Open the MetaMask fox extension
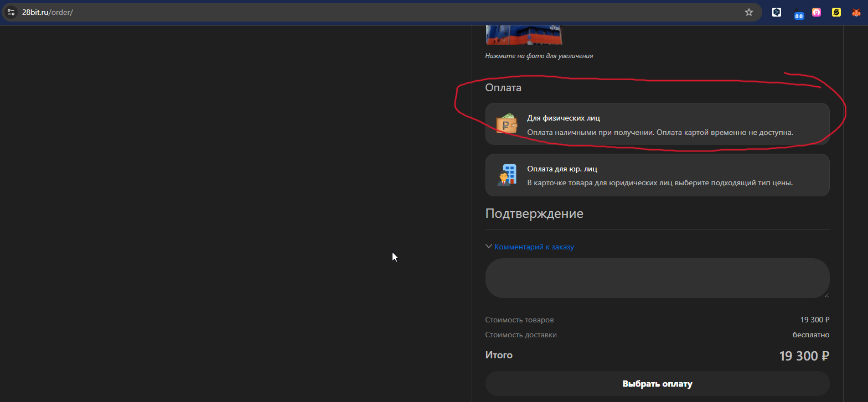 pos(856,12)
